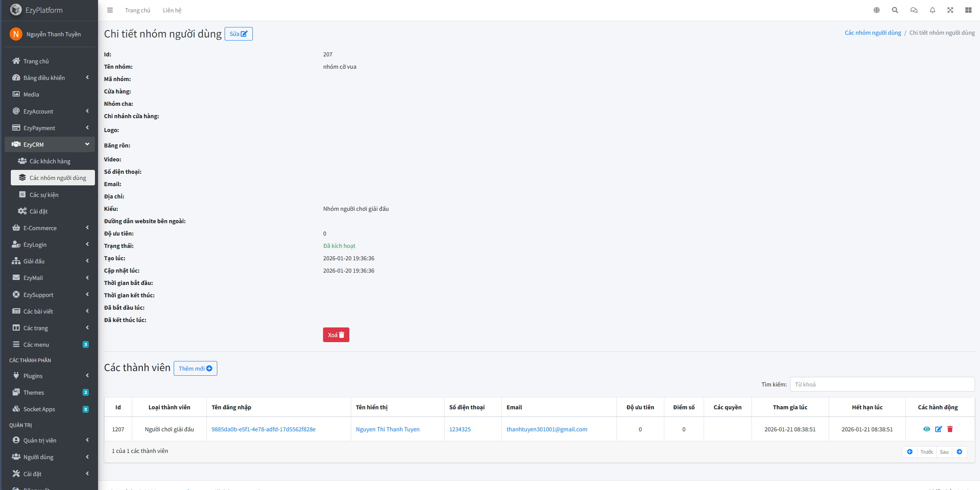980x490 pixels.
Task: Click the notifications bell icon
Action: [932, 10]
